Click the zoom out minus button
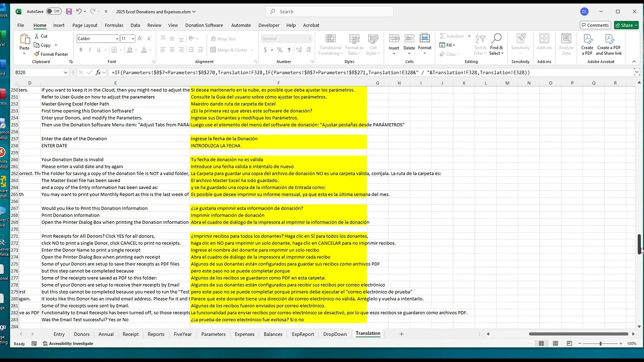The width and height of the screenshot is (644, 362). (x=580, y=343)
